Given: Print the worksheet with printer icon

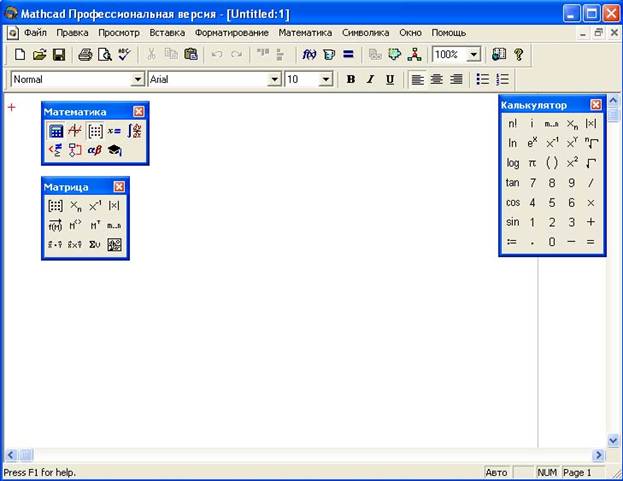Looking at the screenshot, I should [85, 54].
